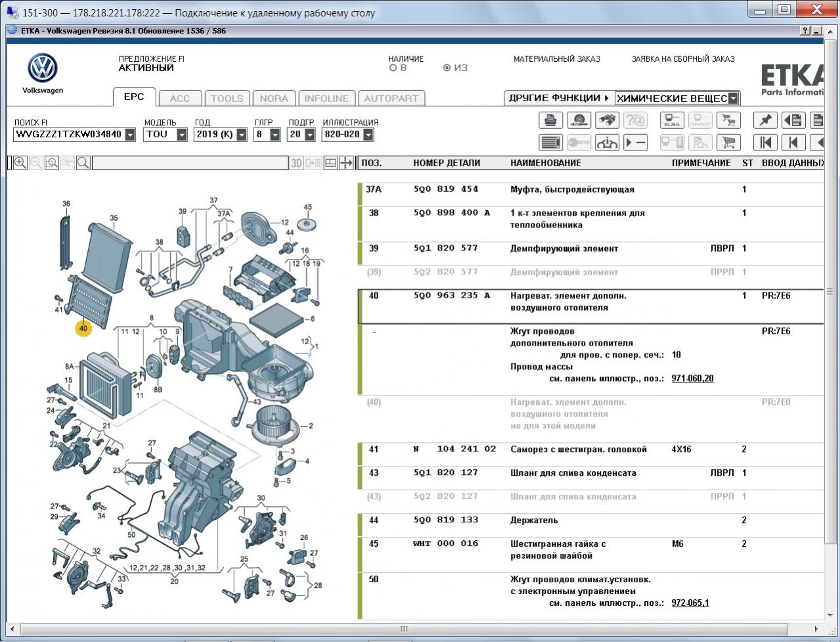Image resolution: width=840 pixels, height=642 pixels.
Task: Click the arrow-dash collapse icon
Action: (635, 143)
